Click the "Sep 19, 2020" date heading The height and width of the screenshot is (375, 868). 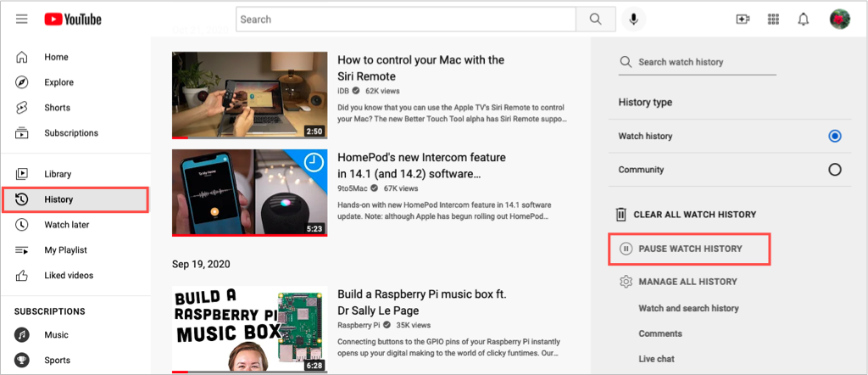[201, 264]
